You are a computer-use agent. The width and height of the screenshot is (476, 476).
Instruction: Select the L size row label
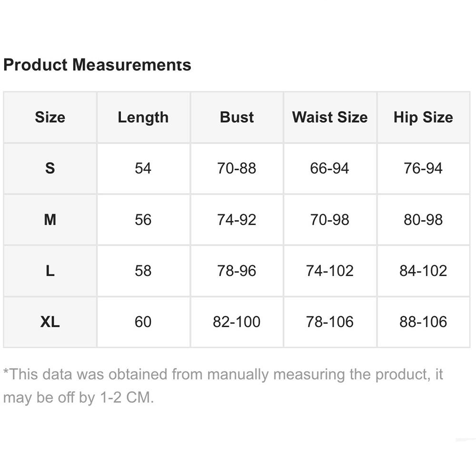click(50, 271)
